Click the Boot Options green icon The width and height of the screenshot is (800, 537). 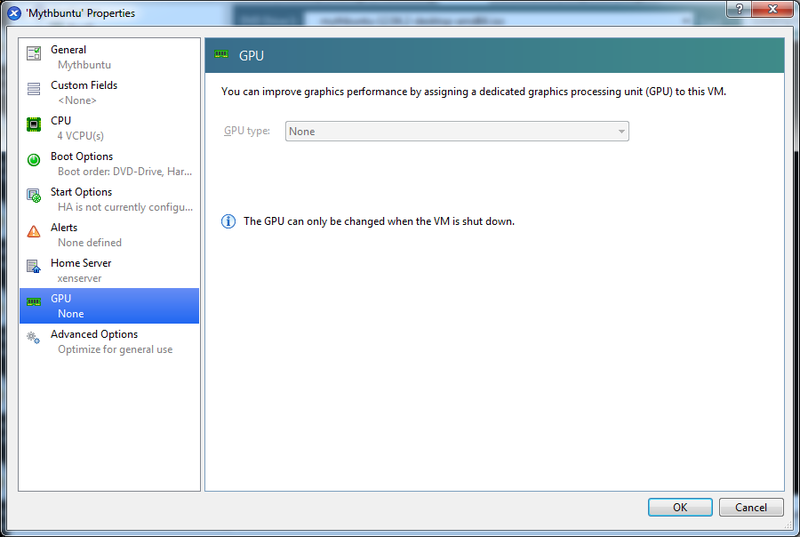(34, 160)
